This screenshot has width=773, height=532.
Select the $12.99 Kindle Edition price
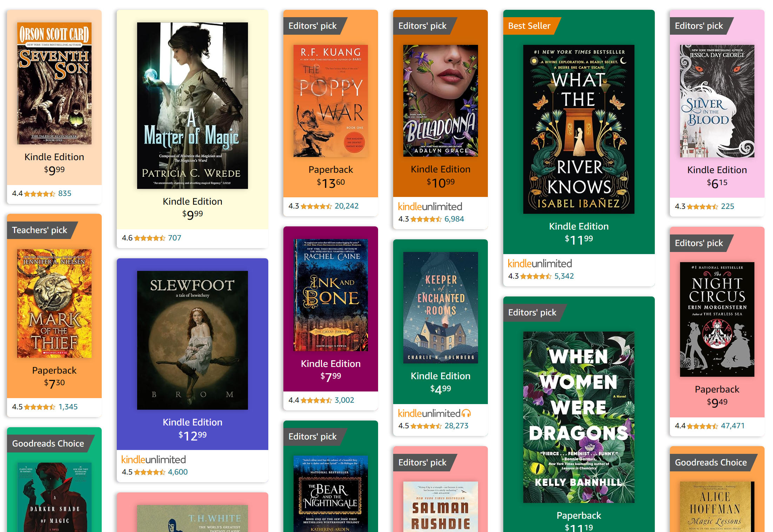point(193,436)
